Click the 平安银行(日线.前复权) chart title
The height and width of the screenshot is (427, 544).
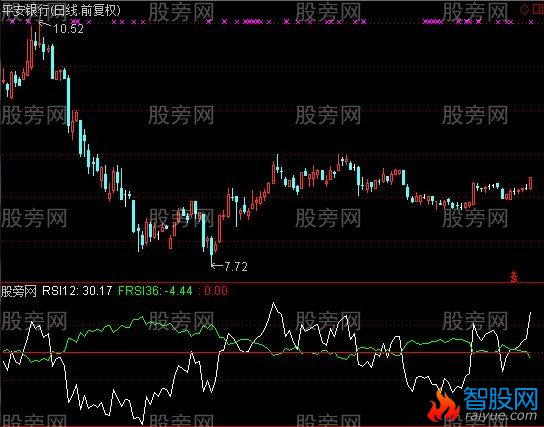[x=61, y=10]
